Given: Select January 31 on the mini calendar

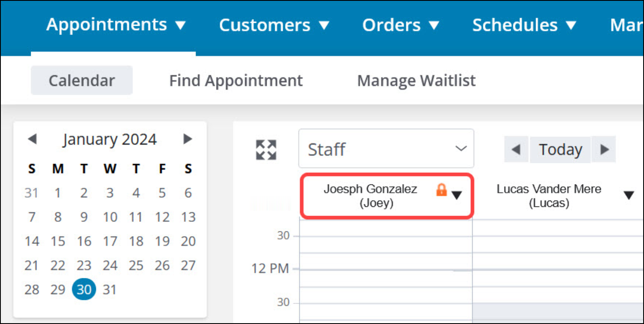Looking at the screenshot, I should (110, 290).
